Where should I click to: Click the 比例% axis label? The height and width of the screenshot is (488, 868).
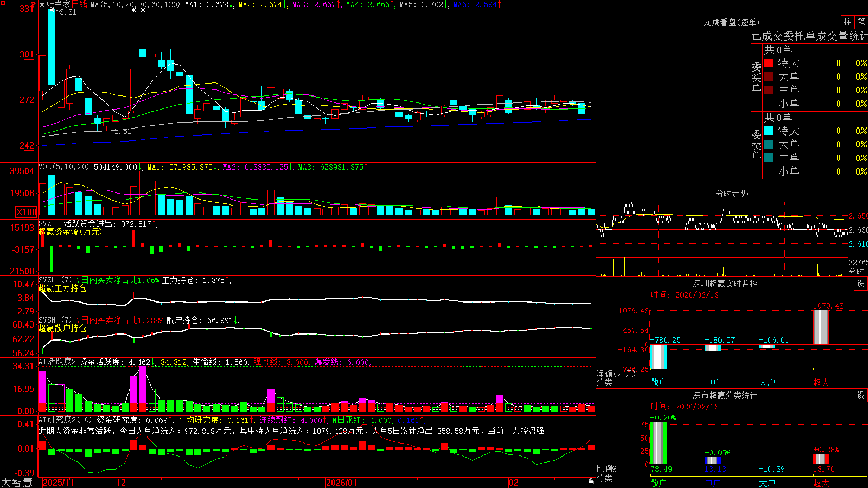(x=607, y=468)
